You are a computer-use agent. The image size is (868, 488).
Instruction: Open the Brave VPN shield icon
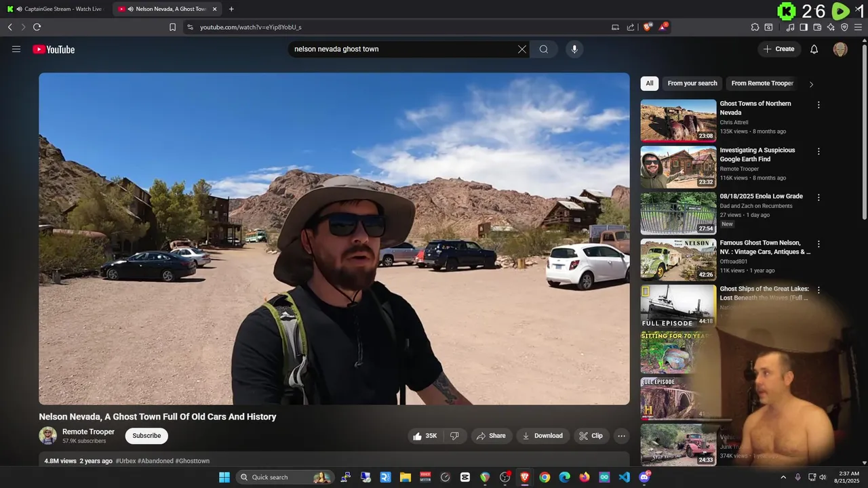(844, 27)
